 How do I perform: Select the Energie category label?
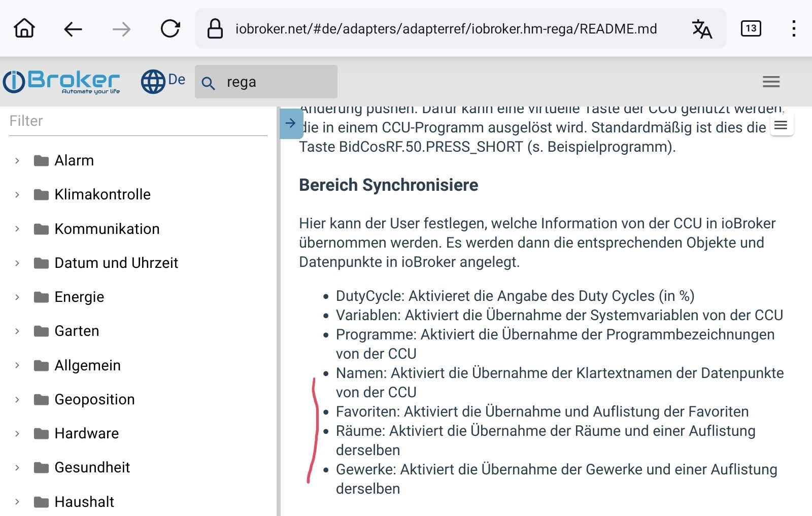79,297
